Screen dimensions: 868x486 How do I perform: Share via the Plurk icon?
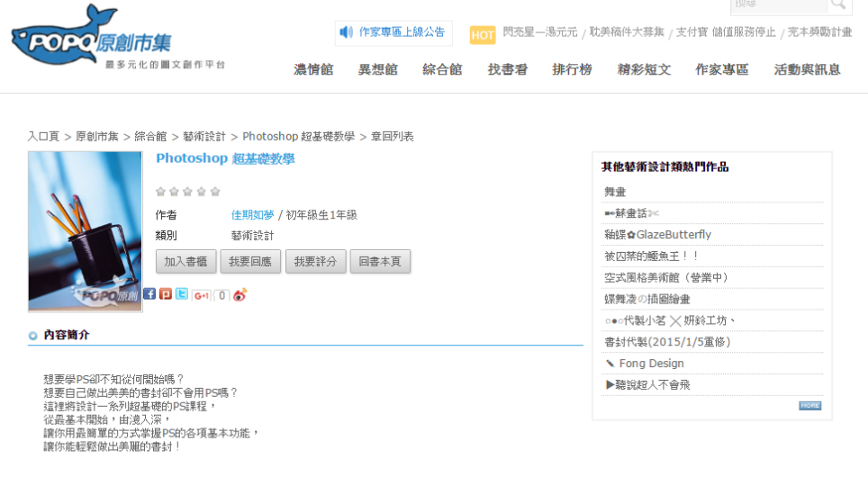click(x=166, y=294)
